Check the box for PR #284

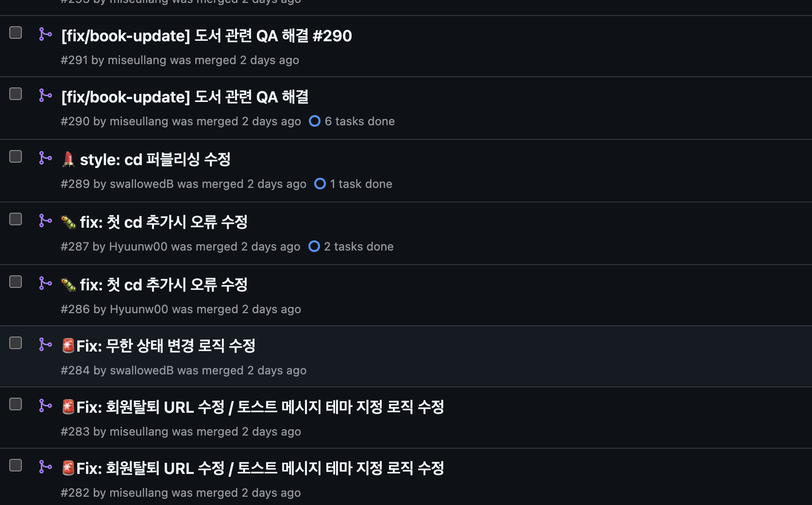[16, 343]
